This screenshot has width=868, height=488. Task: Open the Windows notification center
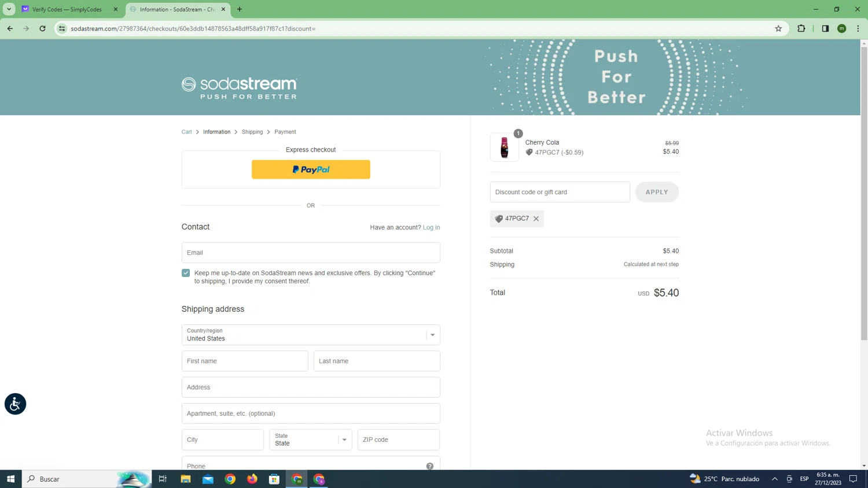(x=853, y=479)
